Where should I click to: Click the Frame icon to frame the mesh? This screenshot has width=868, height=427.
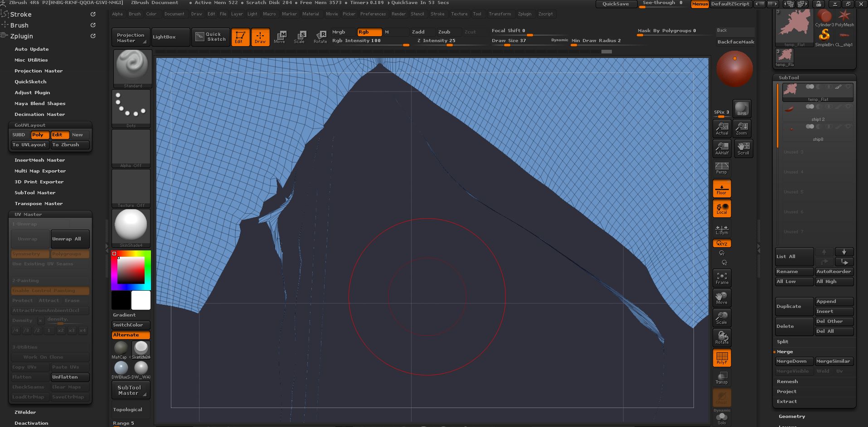pyautogui.click(x=722, y=278)
